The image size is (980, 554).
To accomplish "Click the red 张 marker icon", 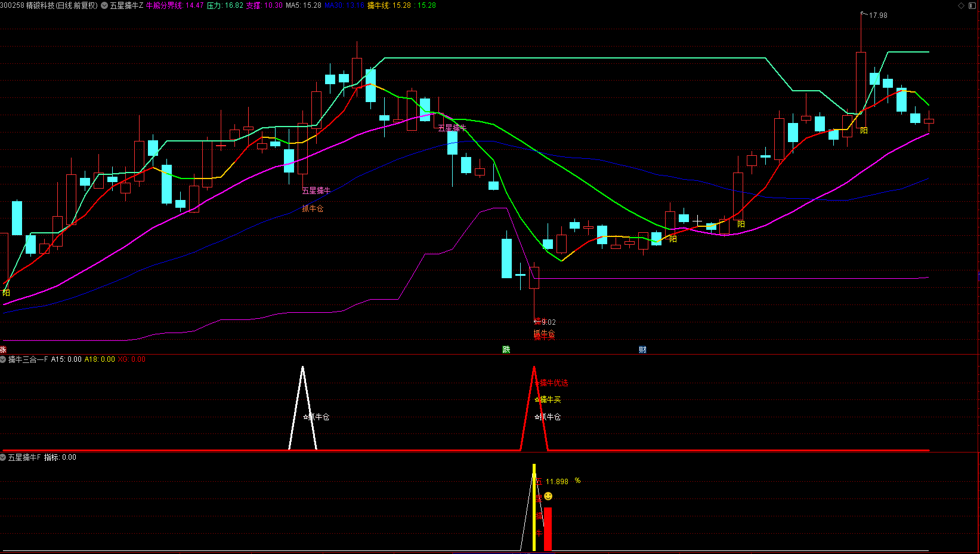I will (3, 350).
